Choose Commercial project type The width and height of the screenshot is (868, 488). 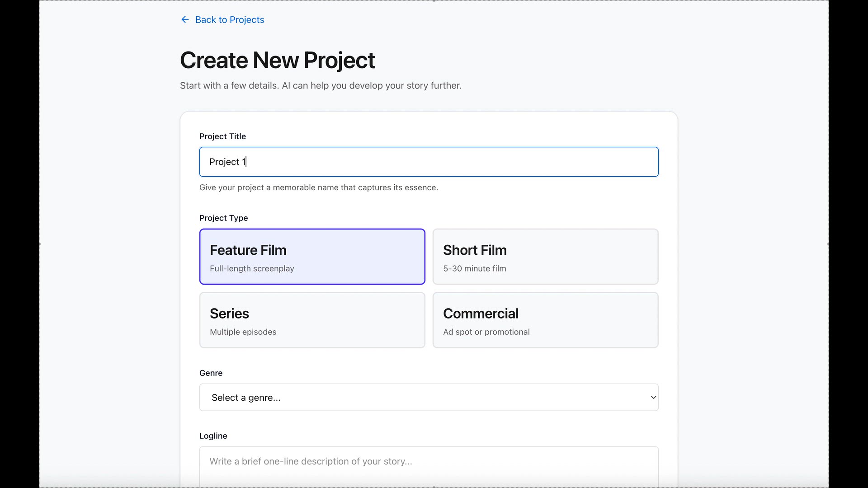click(545, 320)
